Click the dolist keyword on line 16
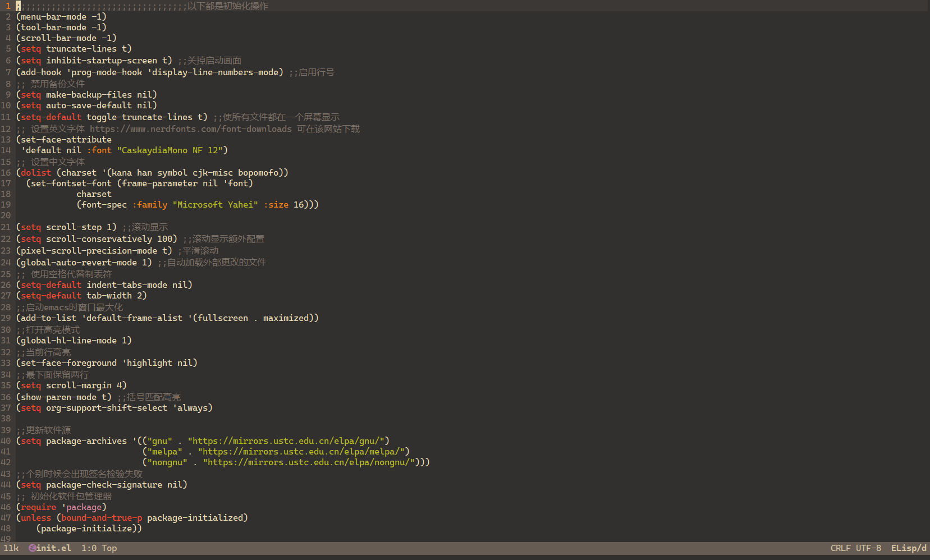 click(36, 173)
